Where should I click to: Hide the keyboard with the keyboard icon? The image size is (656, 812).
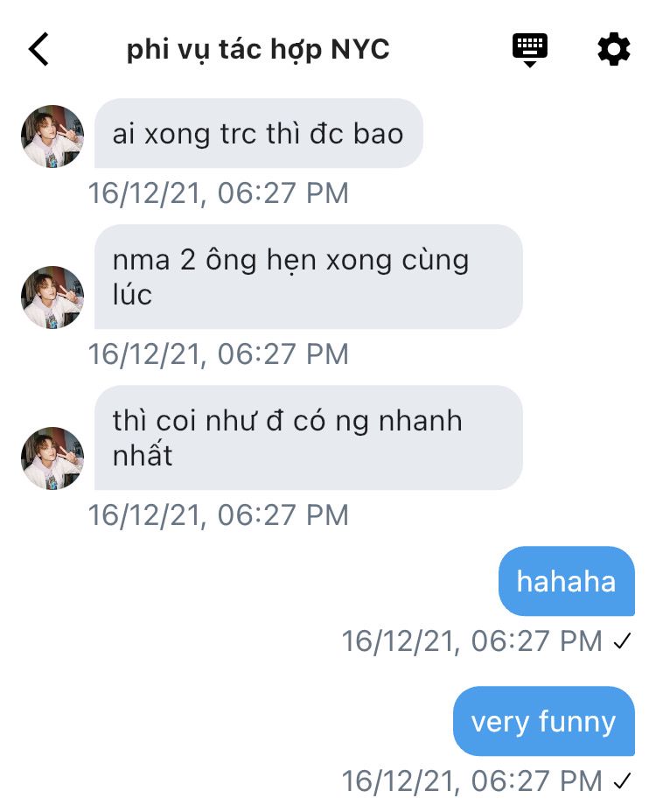pos(530,50)
